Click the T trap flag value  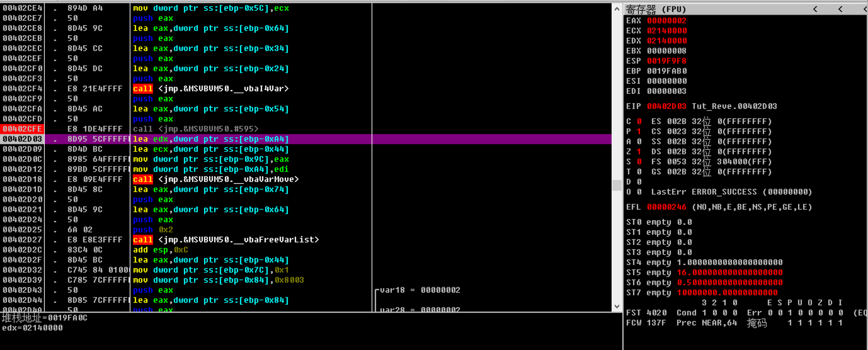[639, 172]
